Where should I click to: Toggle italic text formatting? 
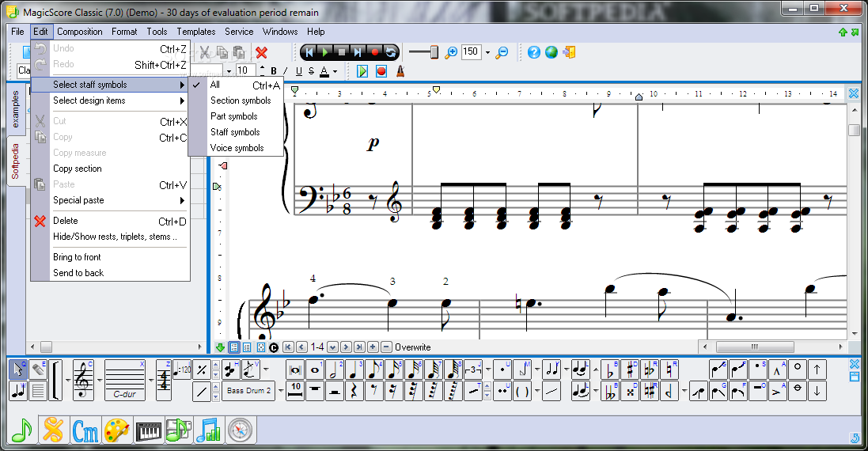pyautogui.click(x=286, y=71)
